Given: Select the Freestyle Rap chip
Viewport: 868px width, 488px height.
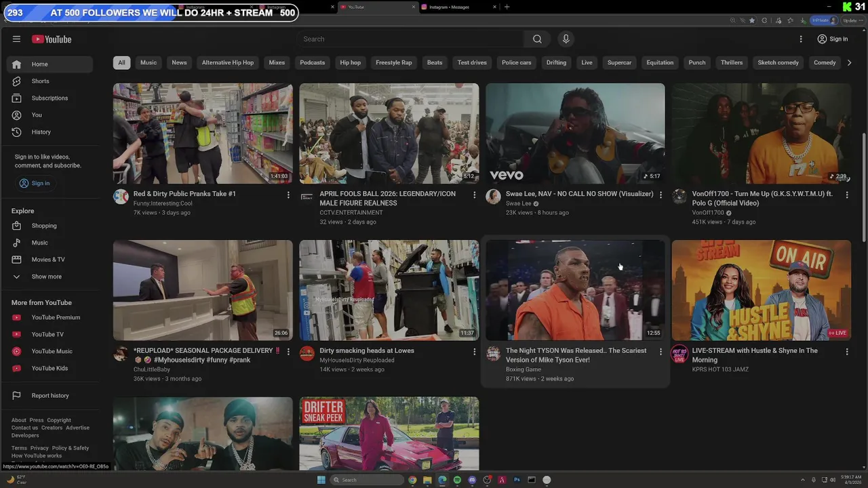Looking at the screenshot, I should [x=394, y=62].
